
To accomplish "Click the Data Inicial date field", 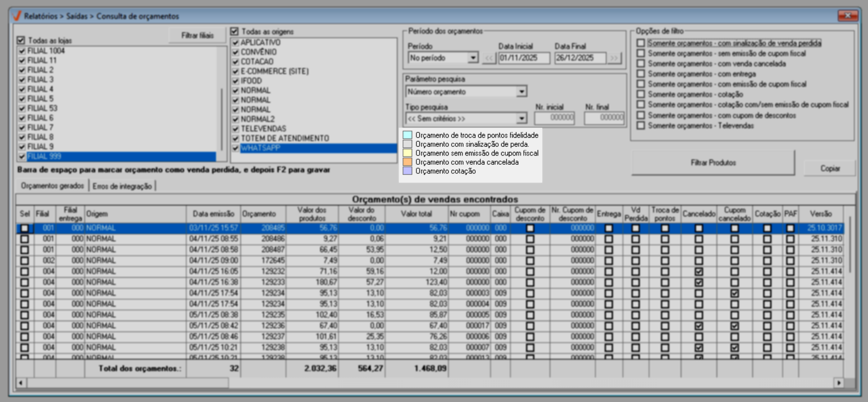I will [x=523, y=58].
